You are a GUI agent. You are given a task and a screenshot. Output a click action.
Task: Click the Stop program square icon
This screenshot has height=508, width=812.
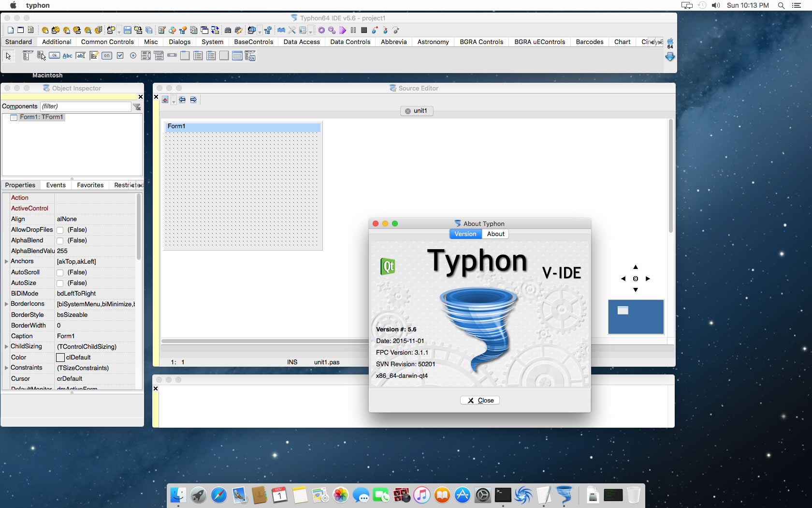point(364,30)
